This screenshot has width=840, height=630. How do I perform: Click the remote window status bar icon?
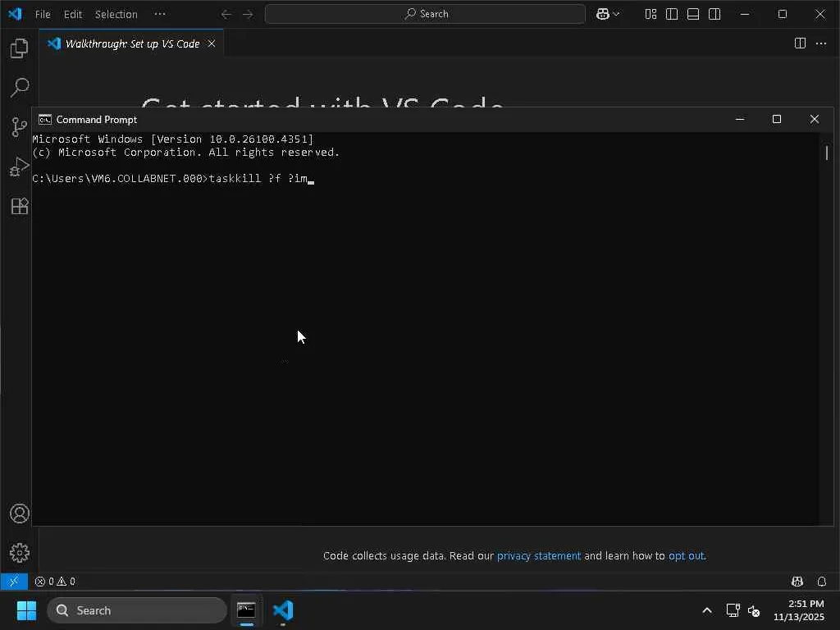coord(14,582)
